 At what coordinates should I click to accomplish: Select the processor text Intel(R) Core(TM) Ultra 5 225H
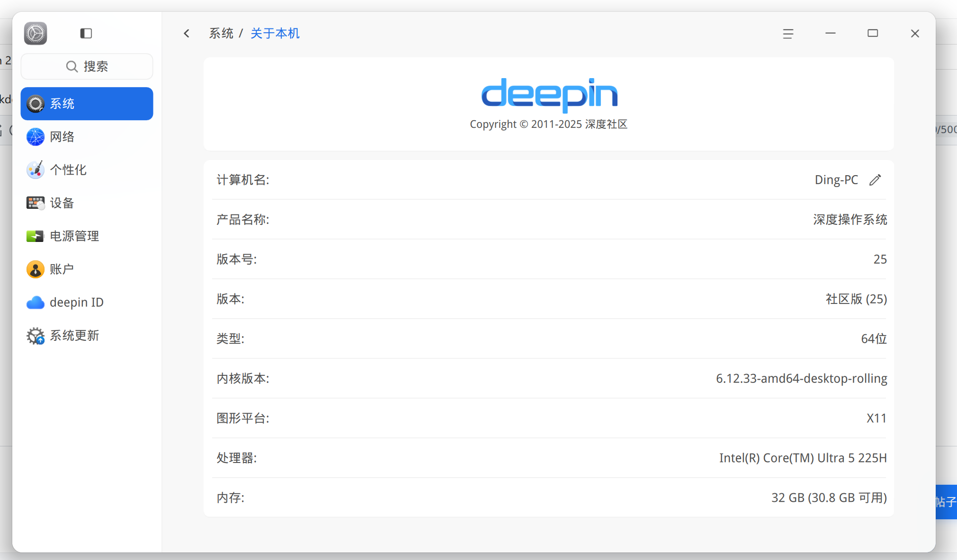[x=803, y=458]
